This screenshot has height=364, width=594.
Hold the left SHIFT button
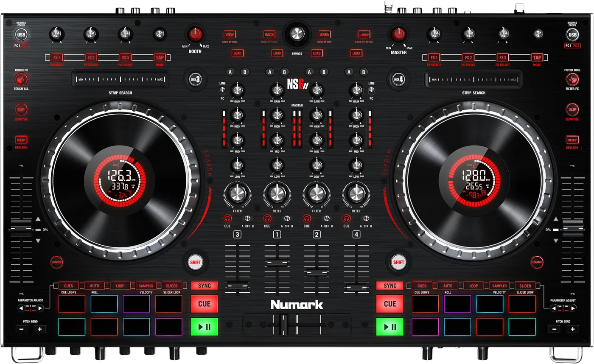195,262
